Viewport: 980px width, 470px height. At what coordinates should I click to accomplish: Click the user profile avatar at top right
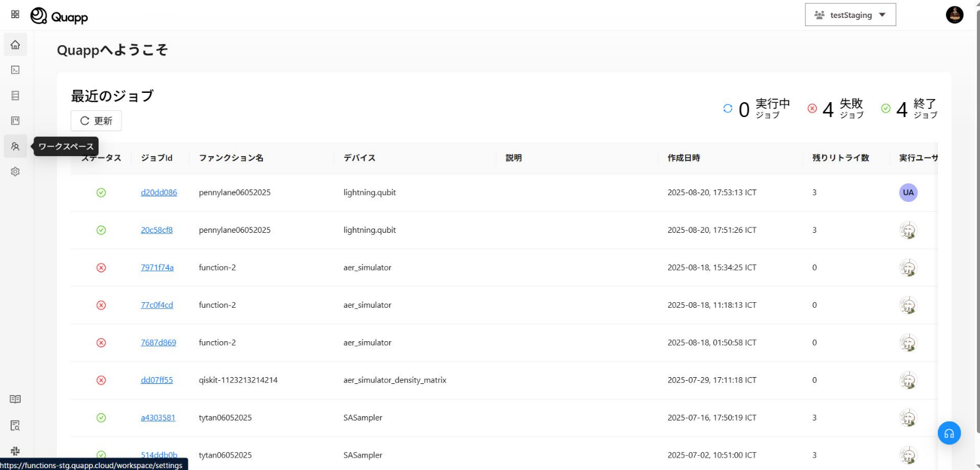pos(954,15)
